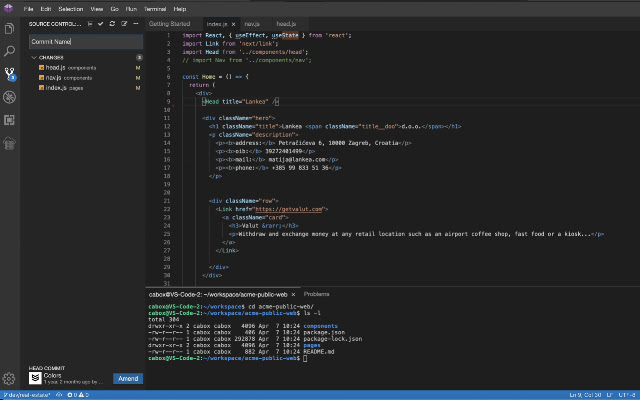
Task: Open the Debug view bug icon
Action: [9, 97]
